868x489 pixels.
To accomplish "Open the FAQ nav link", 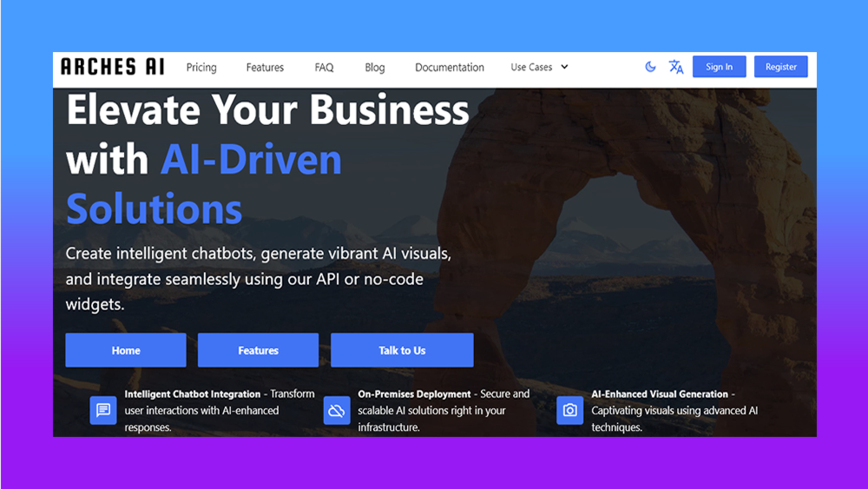I will click(x=324, y=67).
